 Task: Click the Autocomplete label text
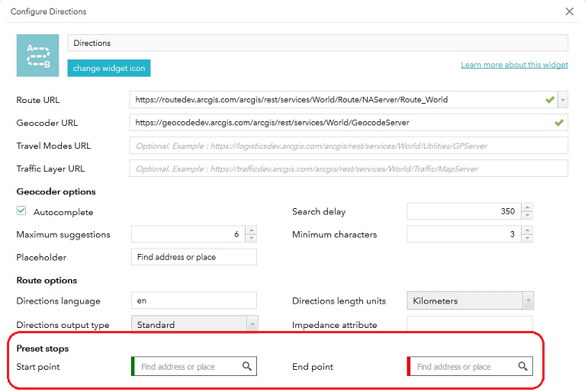point(63,212)
